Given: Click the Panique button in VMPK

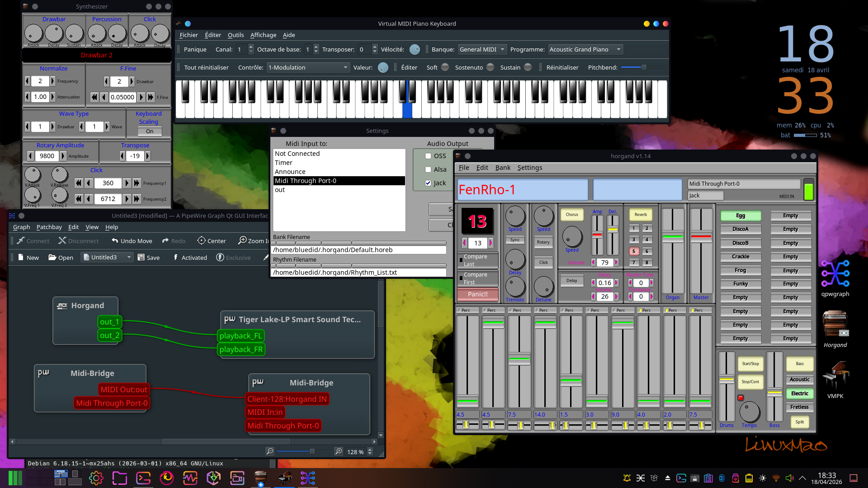Looking at the screenshot, I should point(195,49).
